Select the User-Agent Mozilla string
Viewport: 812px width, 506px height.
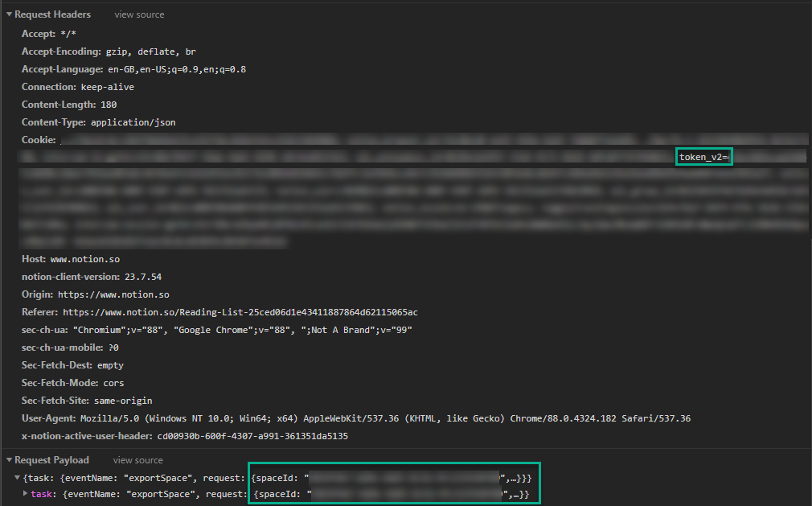(384, 418)
